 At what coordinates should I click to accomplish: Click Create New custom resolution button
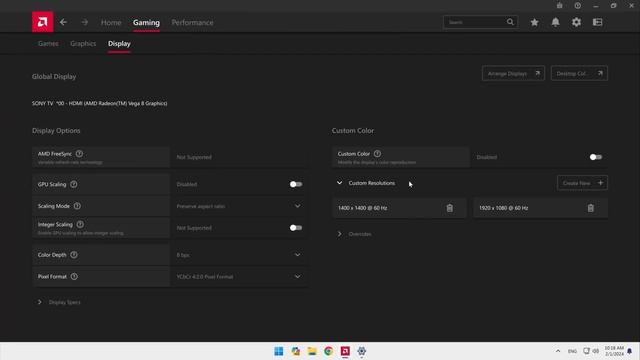582,183
